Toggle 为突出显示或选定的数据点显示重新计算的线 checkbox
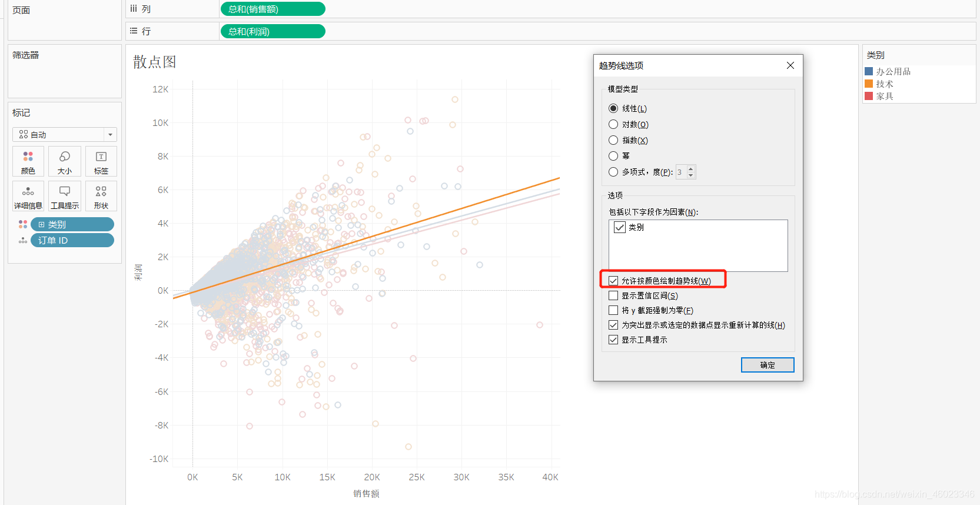This screenshot has height=505, width=980. [x=613, y=325]
